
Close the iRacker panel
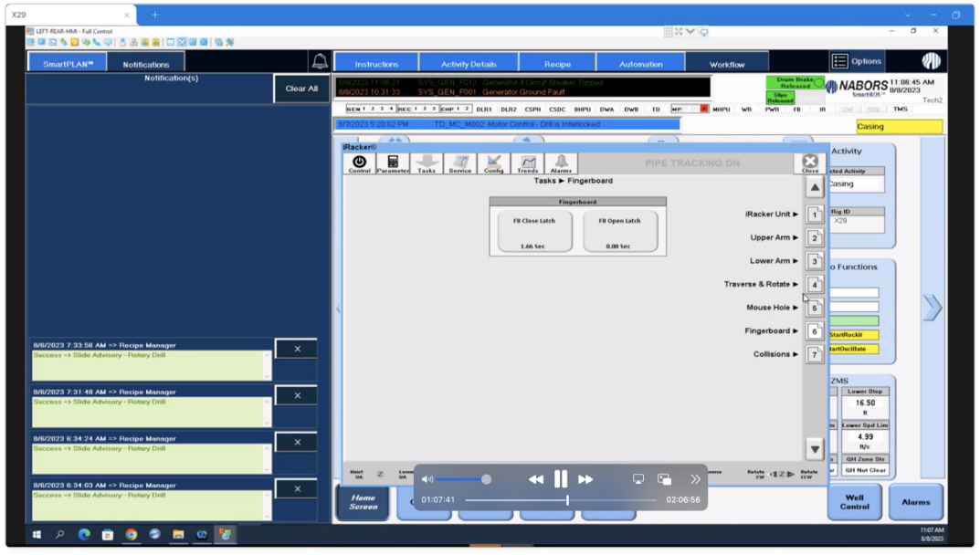pyautogui.click(x=810, y=163)
